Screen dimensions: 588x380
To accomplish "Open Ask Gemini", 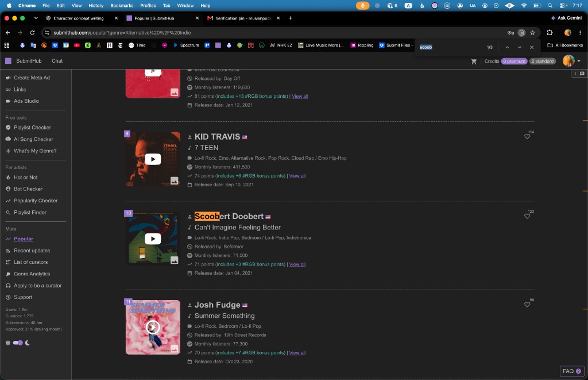I will tap(566, 18).
